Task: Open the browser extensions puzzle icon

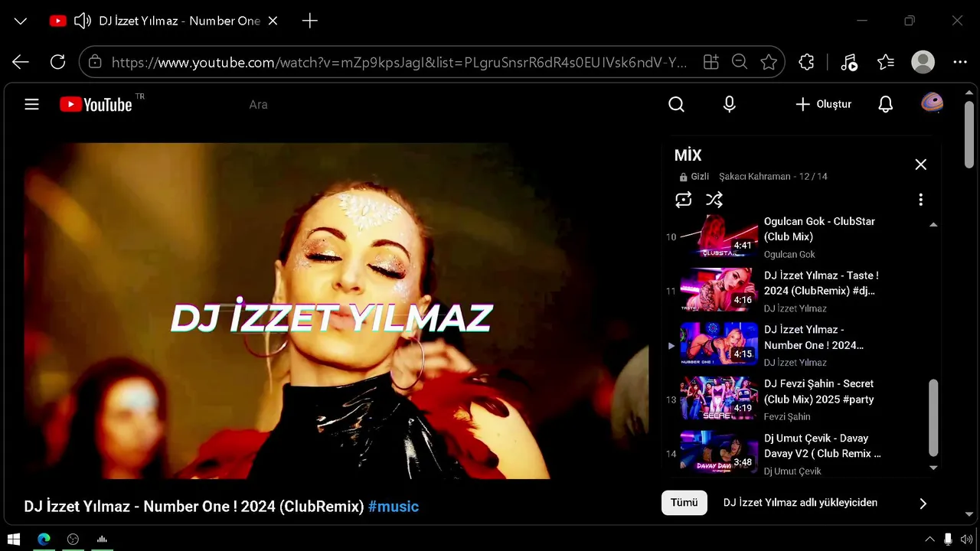Action: (x=806, y=62)
